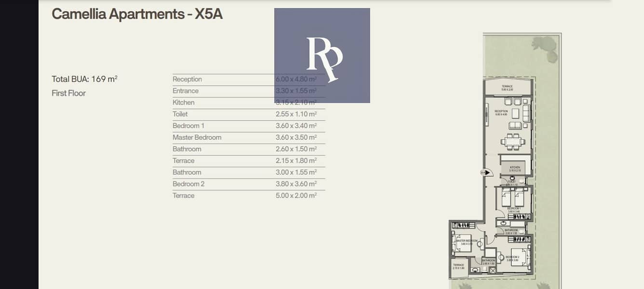Click the sofa set in Reception room
Image resolution: width=644 pixels, height=289 pixels.
coord(516,113)
